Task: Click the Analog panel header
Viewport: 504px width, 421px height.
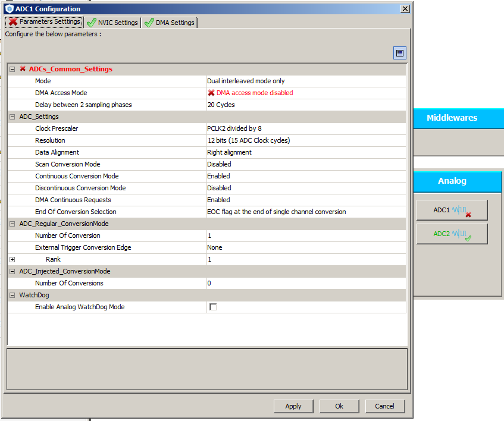Action: [x=458, y=181]
